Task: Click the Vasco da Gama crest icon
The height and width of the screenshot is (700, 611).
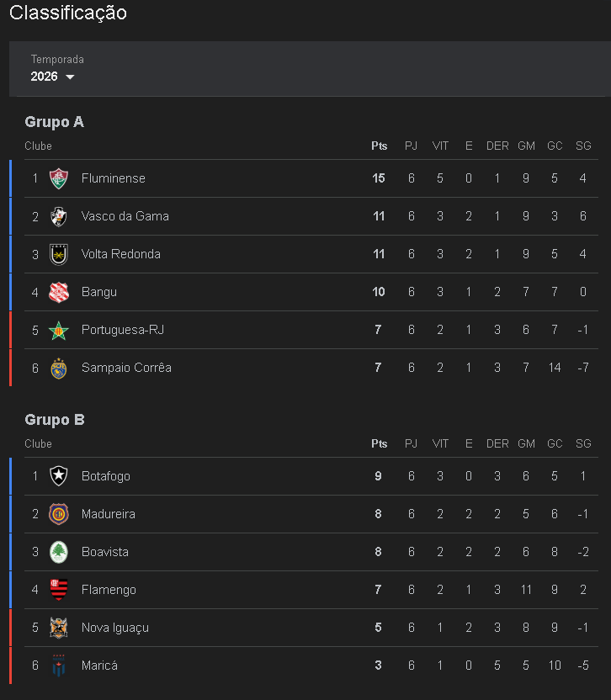Action: click(x=58, y=216)
